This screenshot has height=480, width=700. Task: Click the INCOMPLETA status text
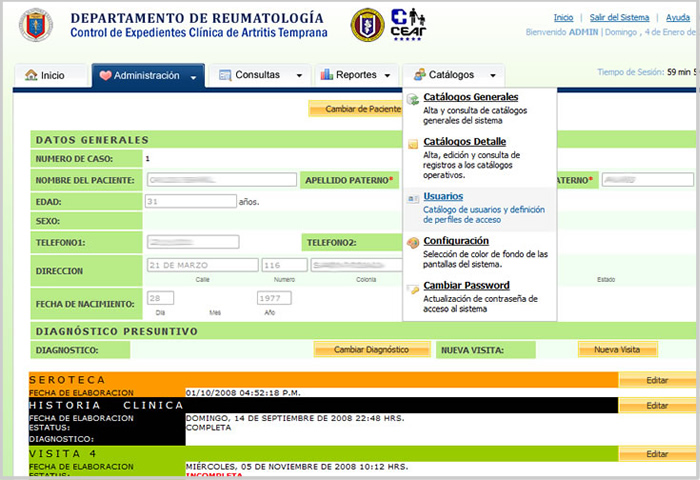point(213,476)
